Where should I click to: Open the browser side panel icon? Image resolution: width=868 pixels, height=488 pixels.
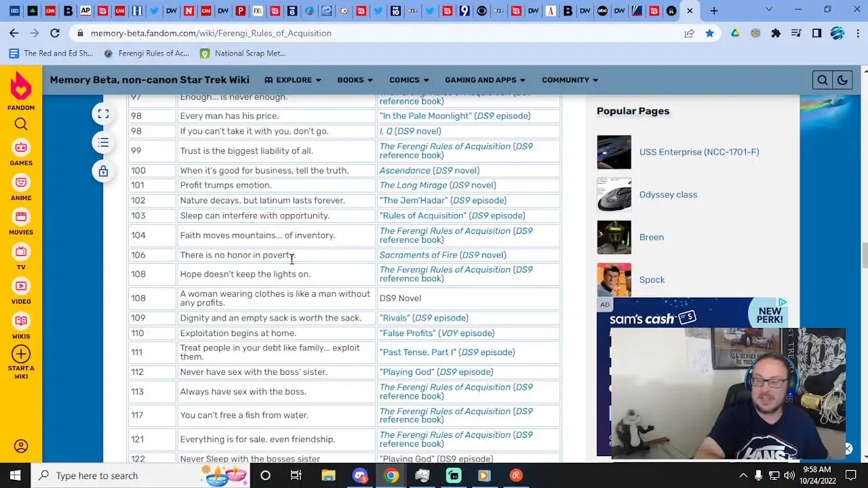(816, 33)
